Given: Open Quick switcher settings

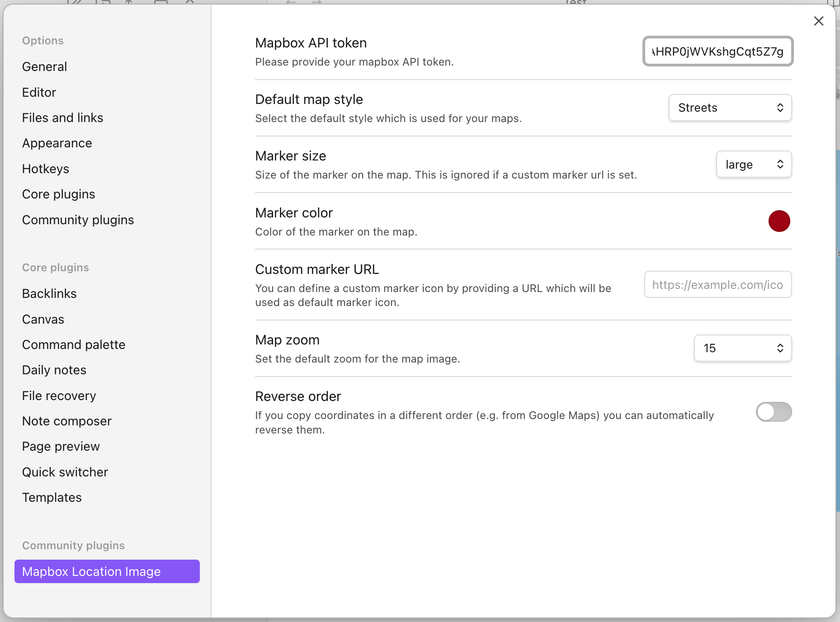Looking at the screenshot, I should point(65,472).
